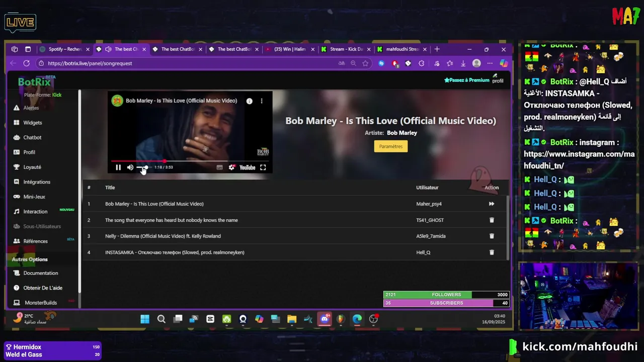644x362 pixels.
Task: Delete the TS41_GHOST song request
Action: pyautogui.click(x=492, y=220)
